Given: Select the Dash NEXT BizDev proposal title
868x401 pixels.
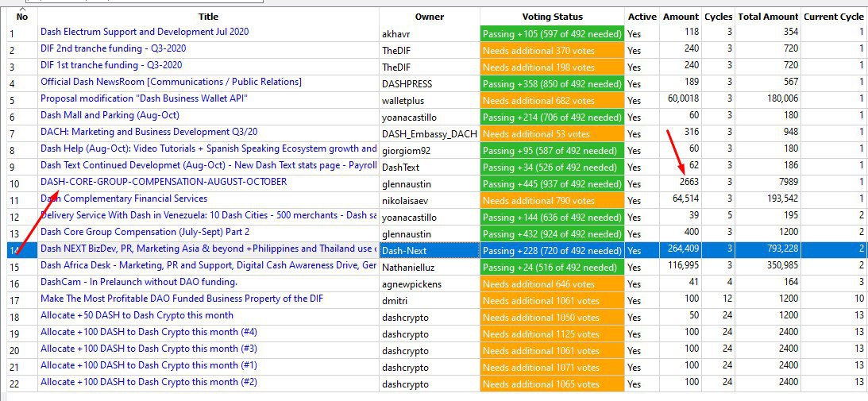Looking at the screenshot, I should (x=209, y=249).
